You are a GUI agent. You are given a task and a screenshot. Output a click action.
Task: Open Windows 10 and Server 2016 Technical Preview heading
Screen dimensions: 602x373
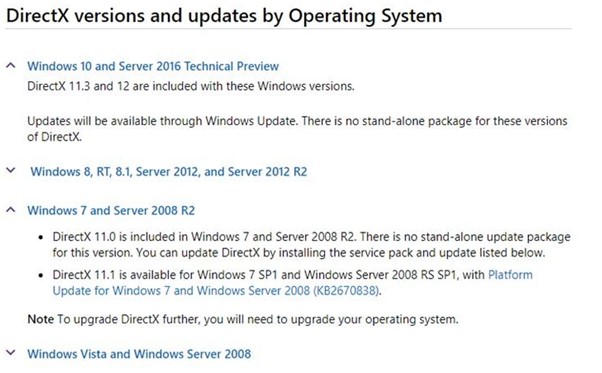click(153, 66)
